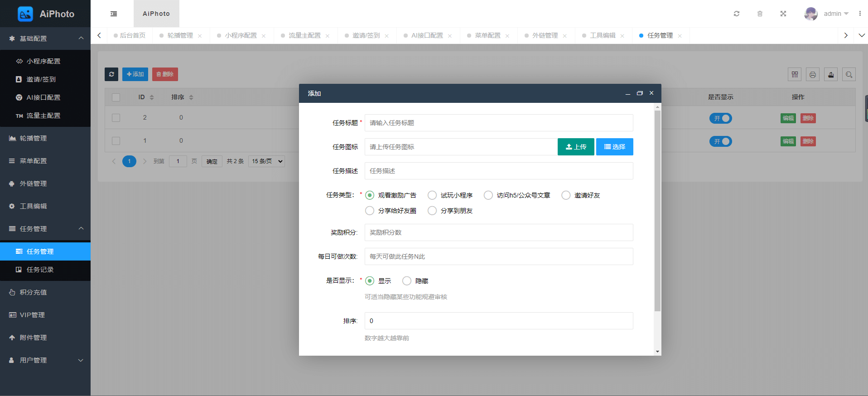The width and height of the screenshot is (868, 396).
Task: Open the tab operations dropdown chevron
Action: (x=862, y=35)
